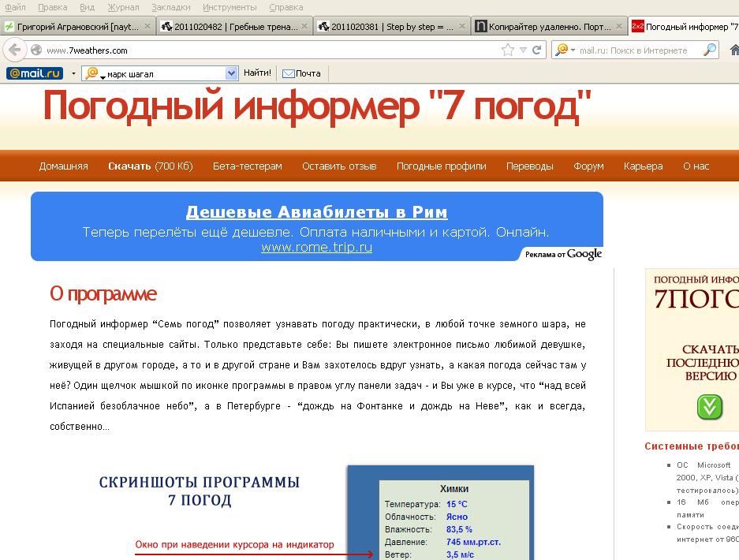
Task: Click the globe site identity icon
Action: tap(35, 50)
